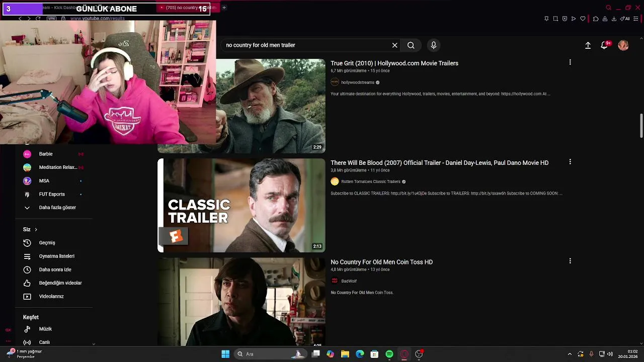Click the history clock icon in the sidebar
The height and width of the screenshot is (362, 644).
(x=27, y=243)
